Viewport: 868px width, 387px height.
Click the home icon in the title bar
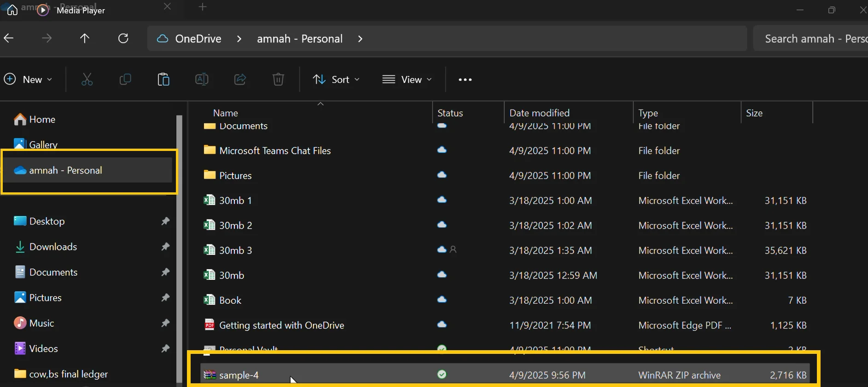click(x=12, y=10)
